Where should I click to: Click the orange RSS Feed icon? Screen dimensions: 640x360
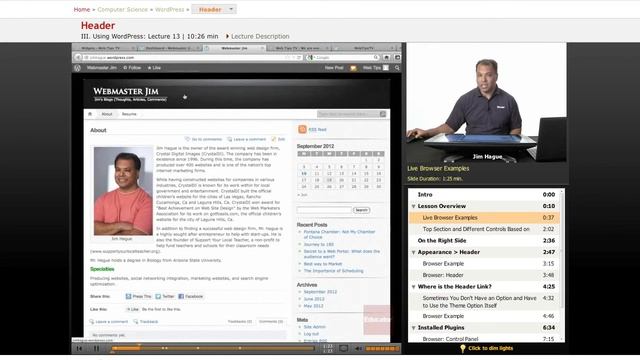click(x=302, y=129)
